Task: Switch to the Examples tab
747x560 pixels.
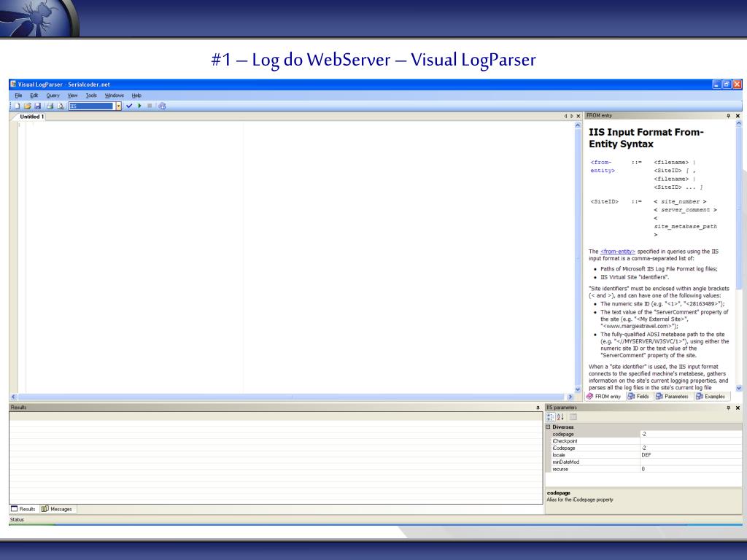Action: (711, 396)
